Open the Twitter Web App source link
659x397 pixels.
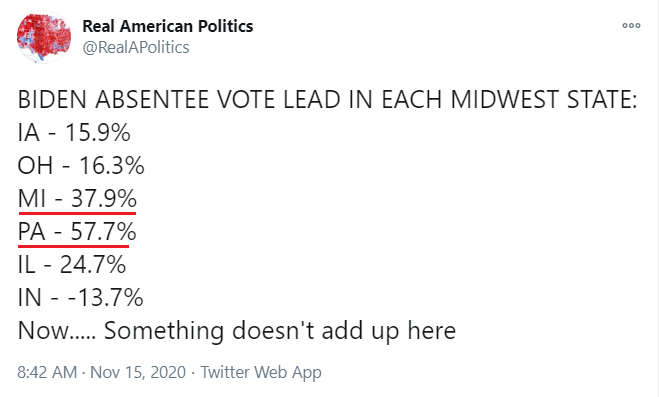(261, 372)
